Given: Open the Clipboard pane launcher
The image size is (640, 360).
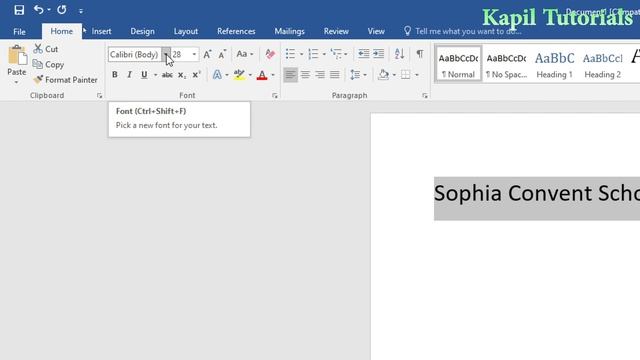Looking at the screenshot, I should click(x=100, y=96).
